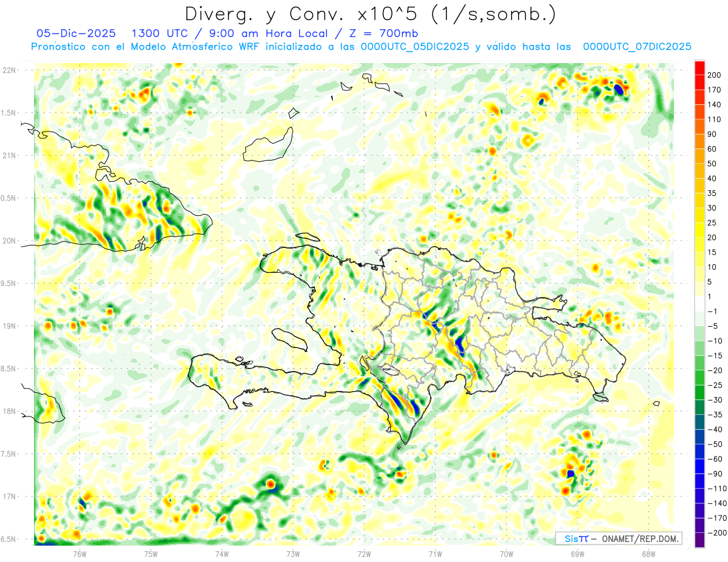Screen dimensions: 728x562
Task: Click the colorbar value '-90'
Action: [716, 474]
